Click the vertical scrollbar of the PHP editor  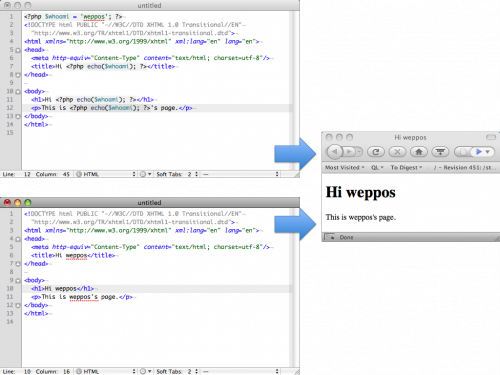(x=296, y=91)
